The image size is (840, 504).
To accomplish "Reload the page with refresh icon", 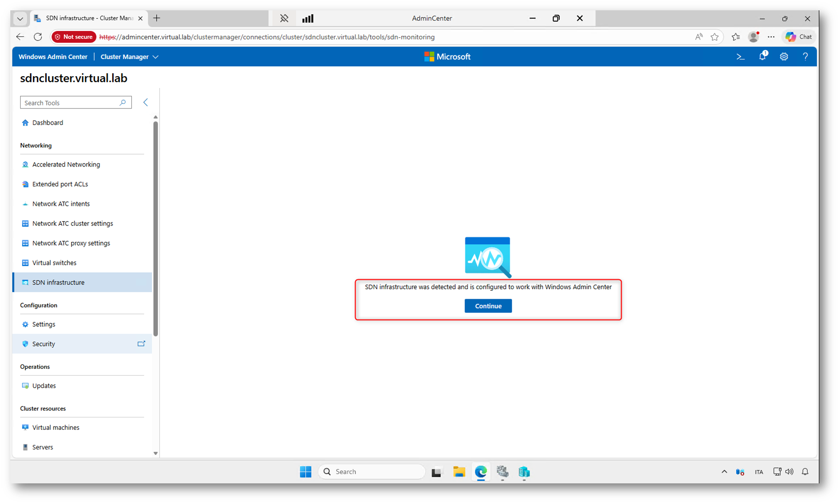I will tap(38, 37).
